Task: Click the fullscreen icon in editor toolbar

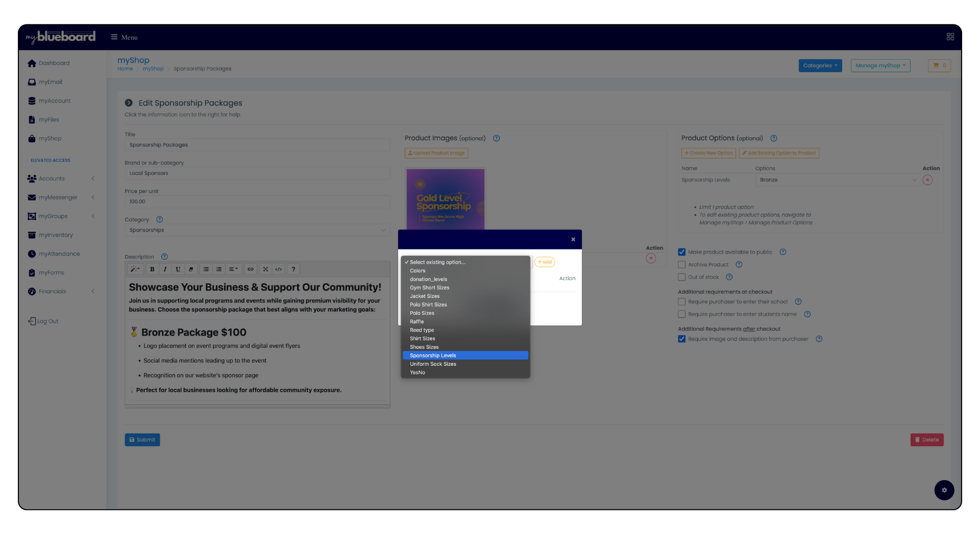Action: pyautogui.click(x=265, y=269)
